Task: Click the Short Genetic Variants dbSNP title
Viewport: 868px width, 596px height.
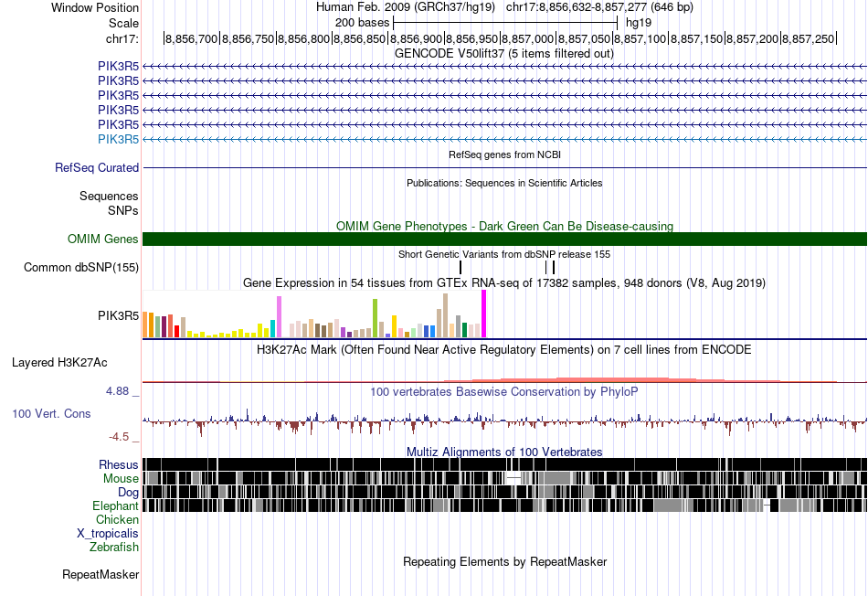Action: 504,254
